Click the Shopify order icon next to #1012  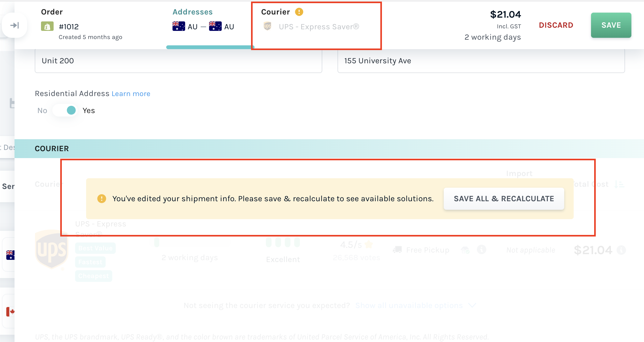coord(47,26)
